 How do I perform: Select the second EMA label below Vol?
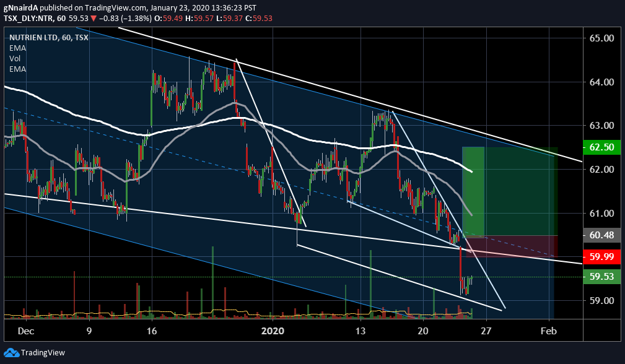click(17, 69)
